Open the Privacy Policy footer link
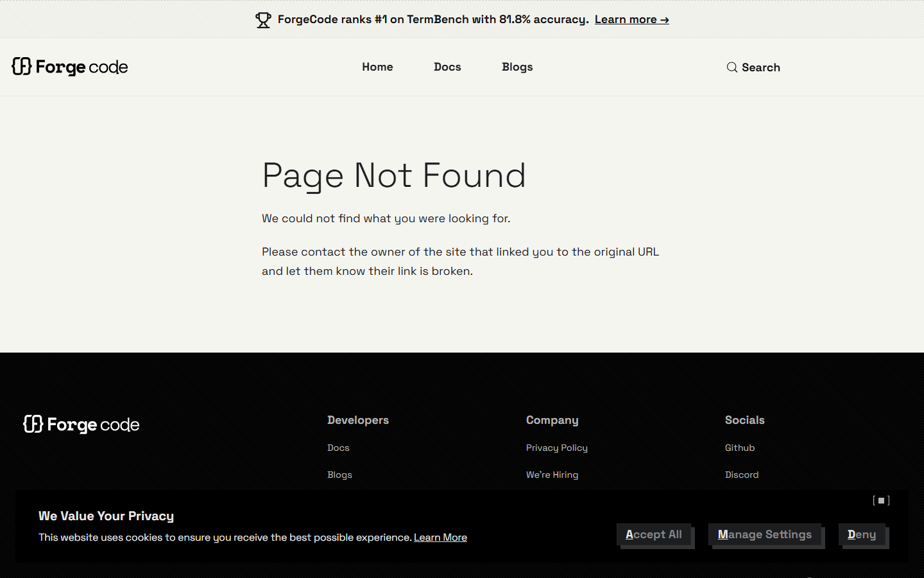 point(556,448)
